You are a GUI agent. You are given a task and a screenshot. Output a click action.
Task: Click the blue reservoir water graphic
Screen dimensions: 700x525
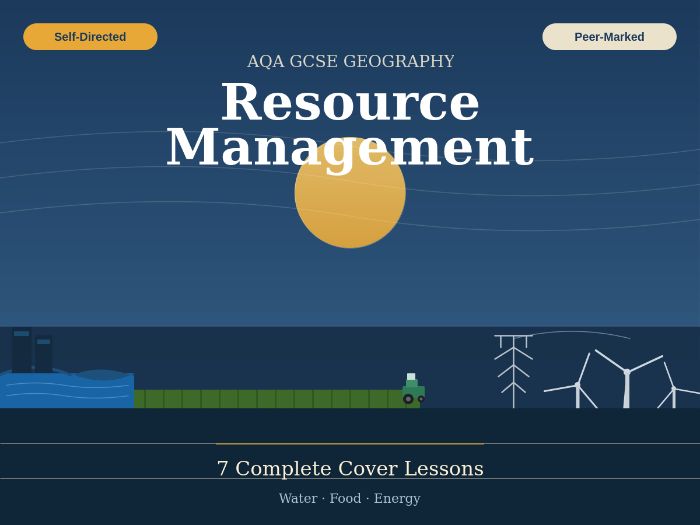[67, 389]
